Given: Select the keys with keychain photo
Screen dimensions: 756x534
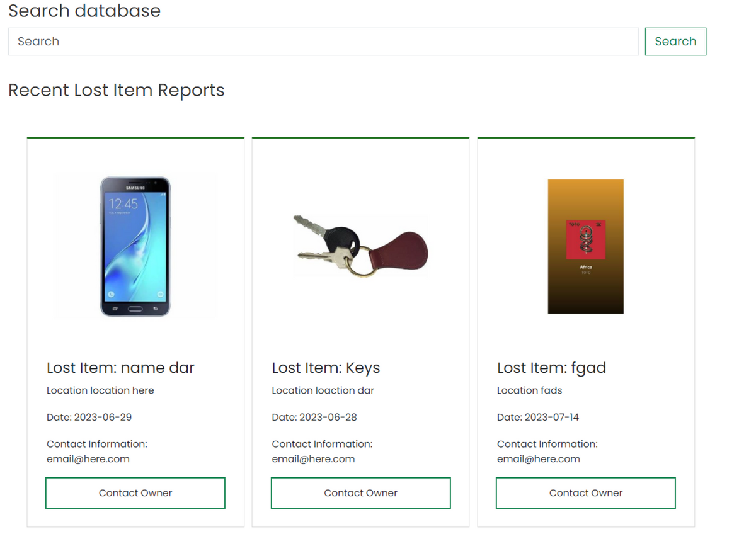Looking at the screenshot, I should (x=360, y=246).
